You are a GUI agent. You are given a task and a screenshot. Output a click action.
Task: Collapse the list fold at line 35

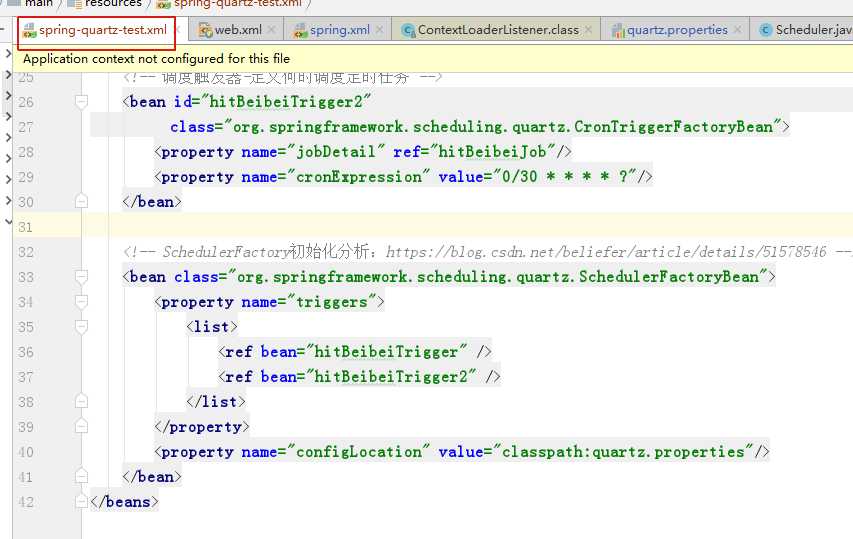[81, 327]
